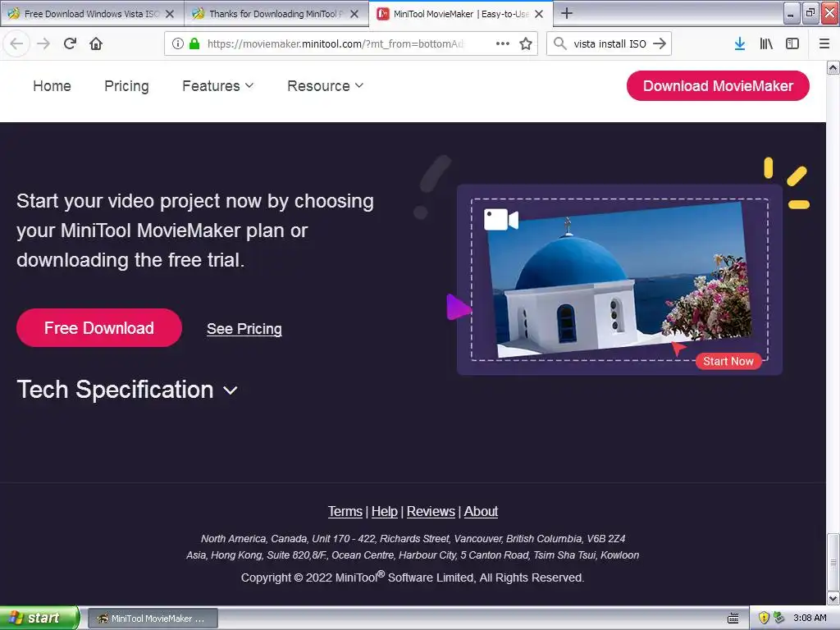Reload the current page
This screenshot has width=840, height=630.
[x=70, y=43]
